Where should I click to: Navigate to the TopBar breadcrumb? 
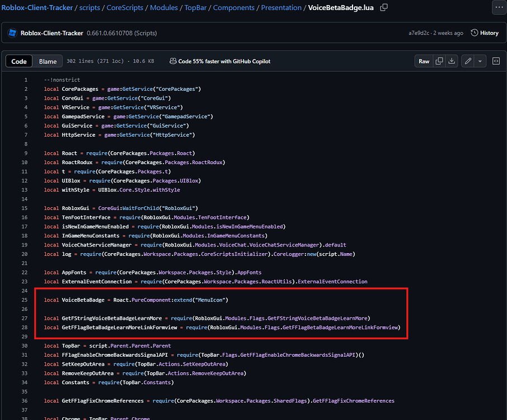[x=195, y=7]
